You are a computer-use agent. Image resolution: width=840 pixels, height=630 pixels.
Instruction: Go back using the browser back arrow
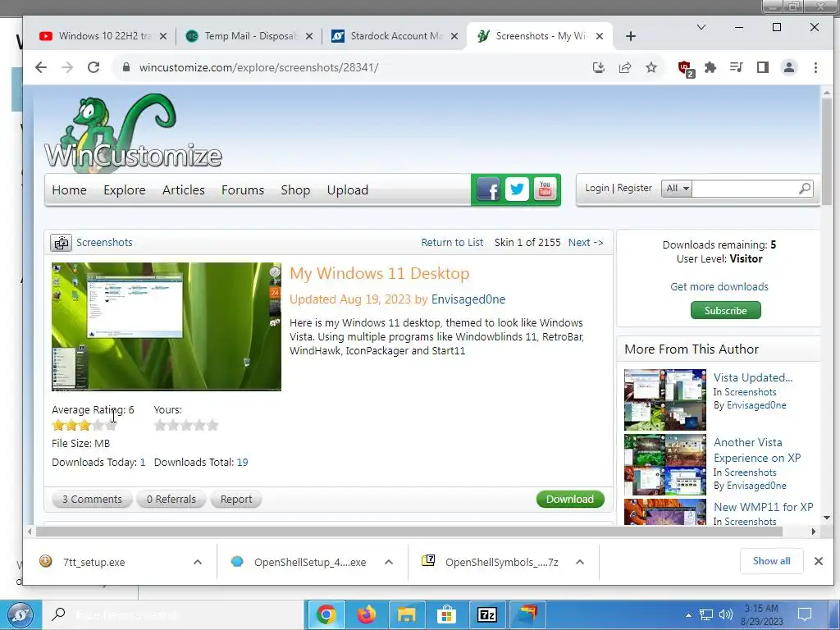coord(41,67)
